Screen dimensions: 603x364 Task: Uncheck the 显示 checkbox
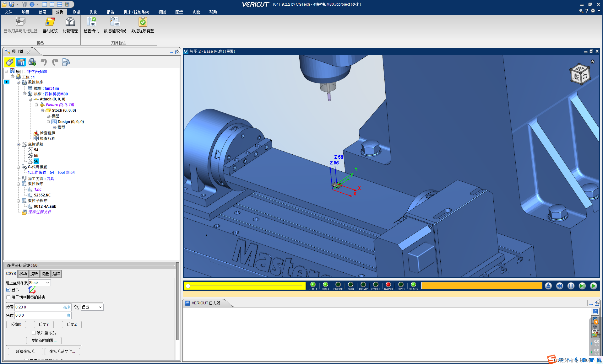tap(8, 290)
